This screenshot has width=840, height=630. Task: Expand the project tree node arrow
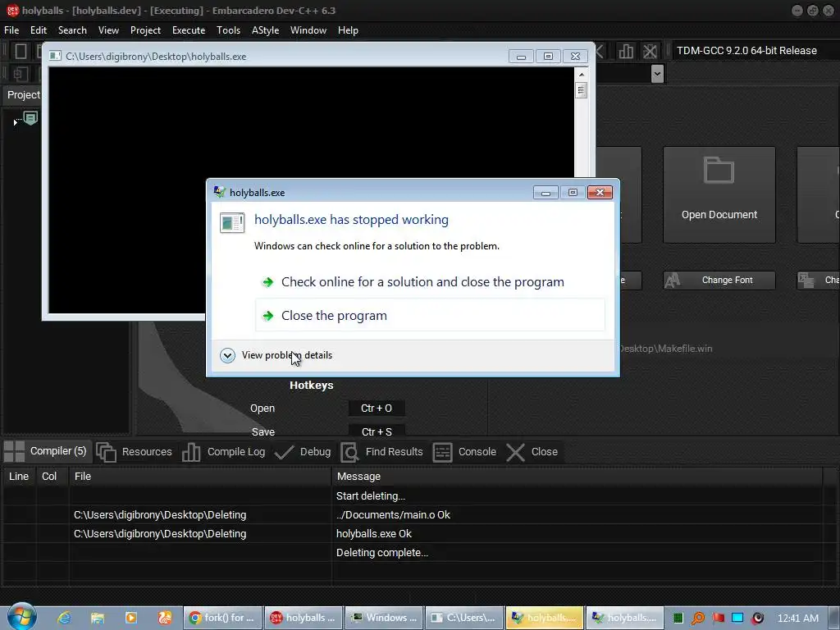point(15,123)
